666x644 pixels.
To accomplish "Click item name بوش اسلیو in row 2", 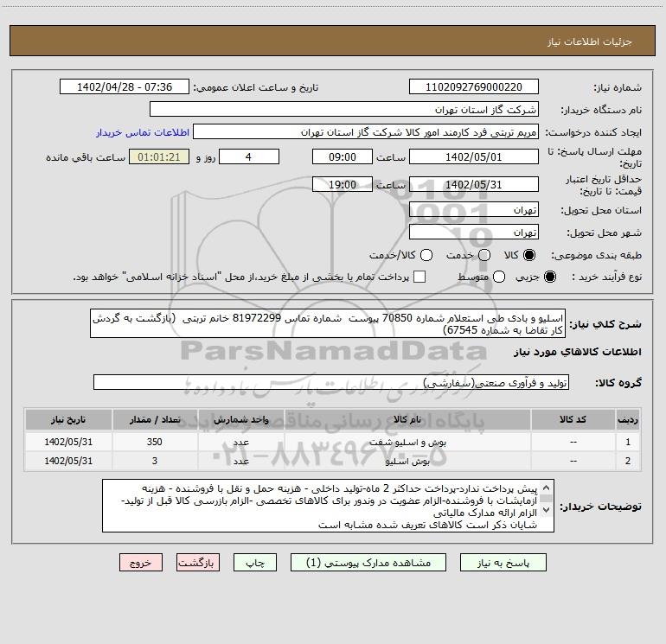I will (407, 461).
